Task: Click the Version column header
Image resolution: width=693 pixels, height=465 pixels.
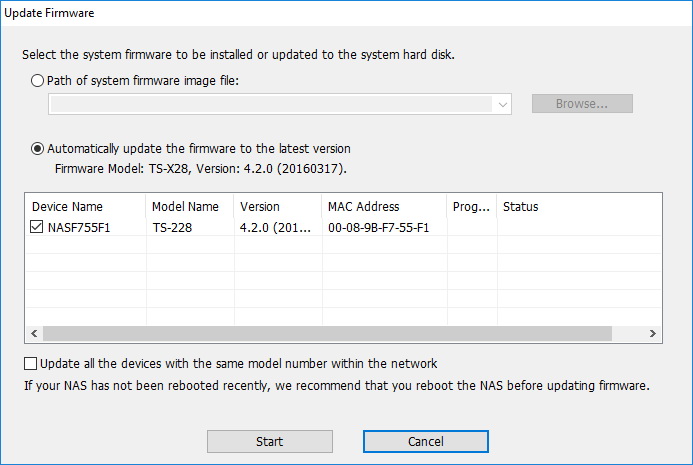Action: pyautogui.click(x=276, y=207)
